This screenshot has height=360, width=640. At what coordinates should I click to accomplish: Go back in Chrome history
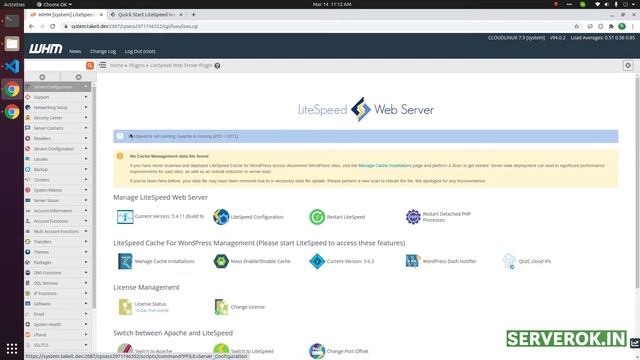pos(31,26)
